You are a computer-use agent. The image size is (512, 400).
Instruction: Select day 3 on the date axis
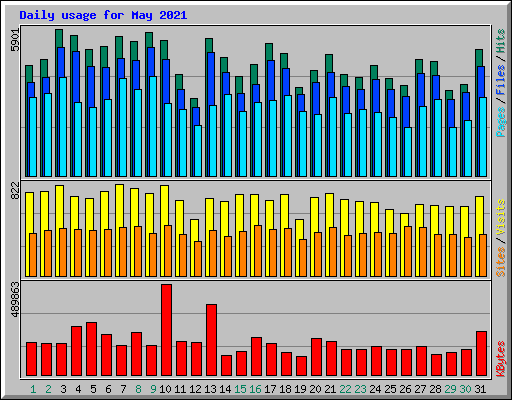63,389
